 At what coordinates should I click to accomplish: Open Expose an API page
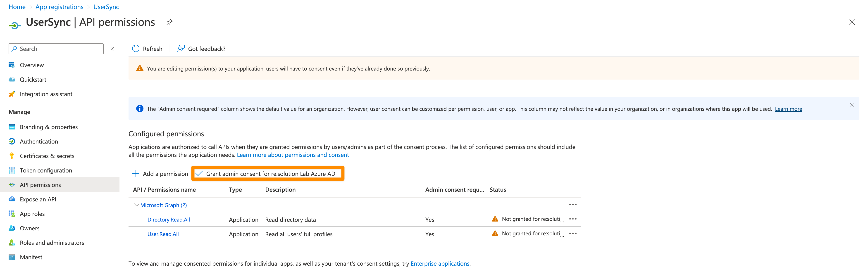38,199
